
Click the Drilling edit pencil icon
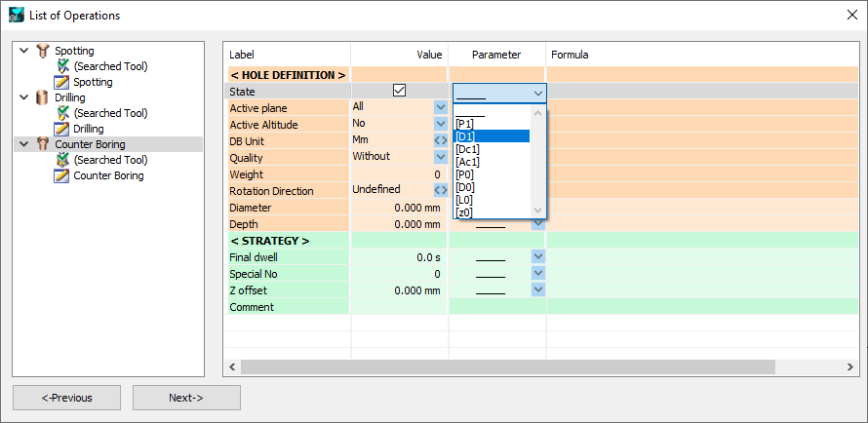tap(62, 129)
